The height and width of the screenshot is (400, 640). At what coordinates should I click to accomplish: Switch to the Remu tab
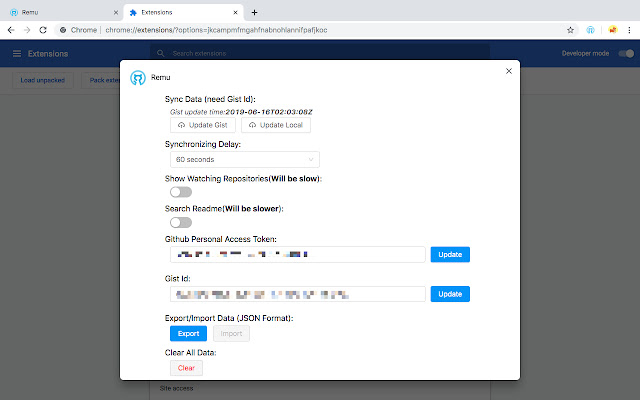tap(61, 13)
